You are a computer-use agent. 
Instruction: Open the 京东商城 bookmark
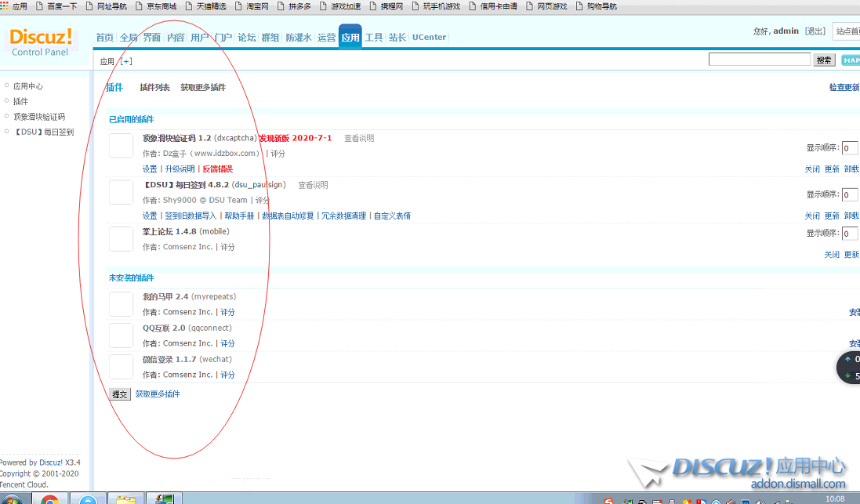(x=156, y=6)
